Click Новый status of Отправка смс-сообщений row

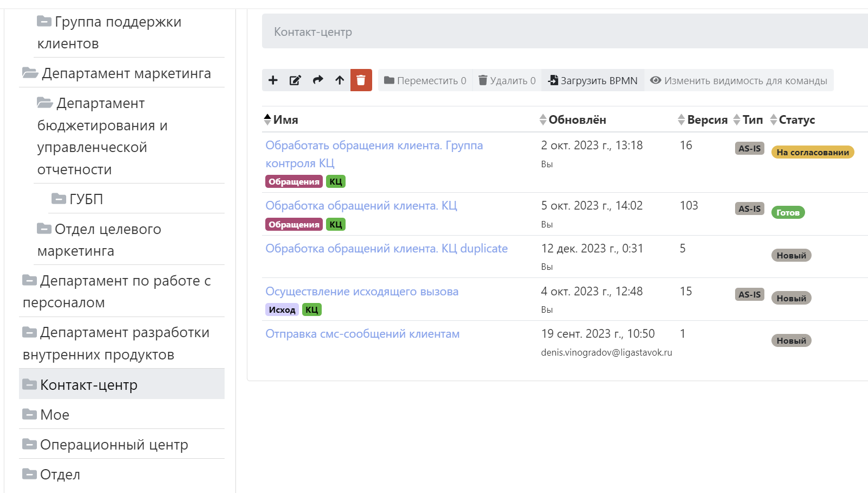pos(792,340)
